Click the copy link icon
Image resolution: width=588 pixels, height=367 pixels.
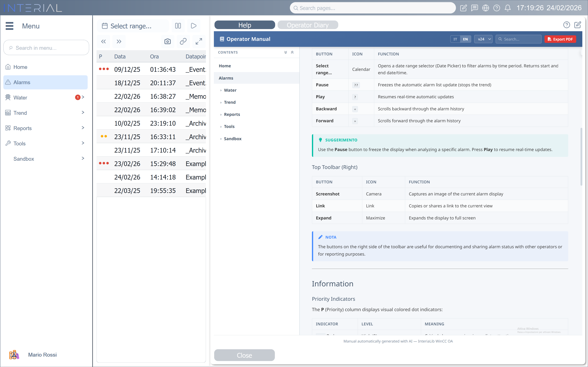point(183,41)
